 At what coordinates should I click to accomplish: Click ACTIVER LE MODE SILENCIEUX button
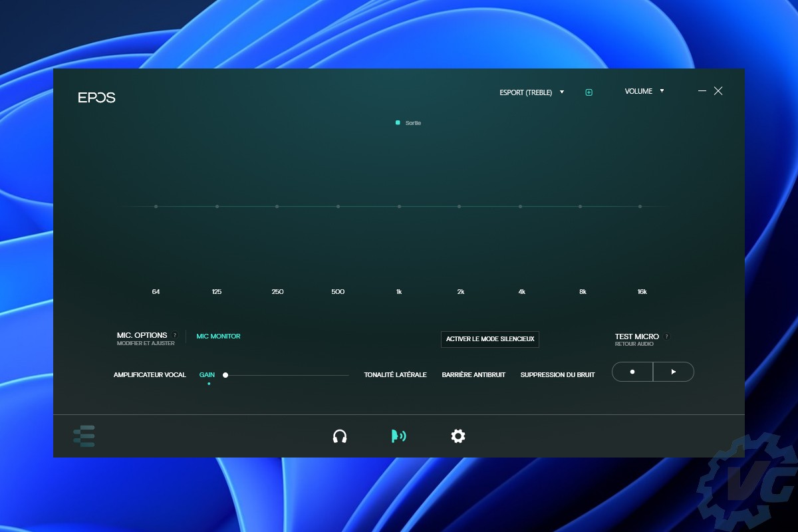point(489,339)
